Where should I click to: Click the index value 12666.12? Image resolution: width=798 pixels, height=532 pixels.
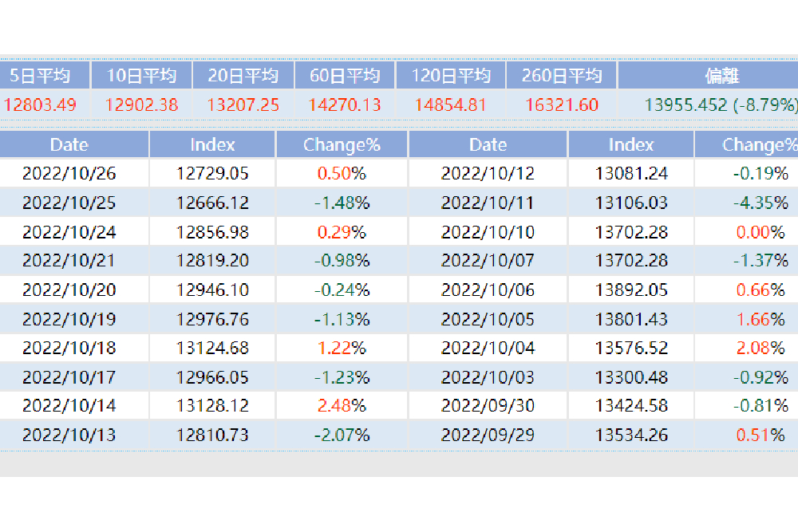tap(212, 203)
